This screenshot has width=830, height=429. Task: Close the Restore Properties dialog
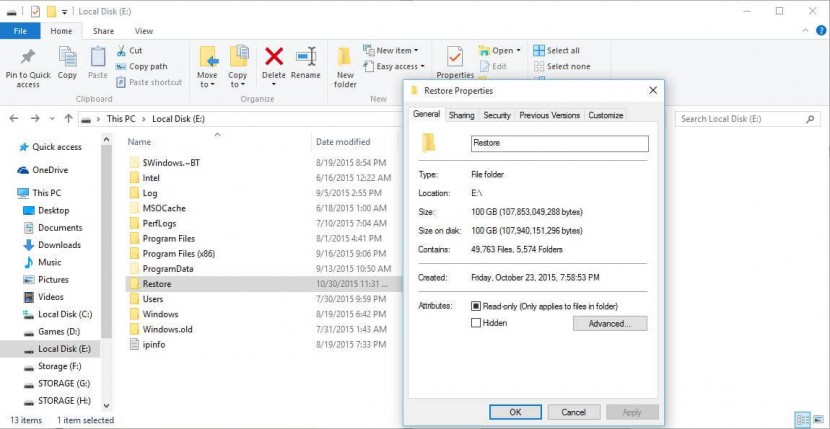653,91
